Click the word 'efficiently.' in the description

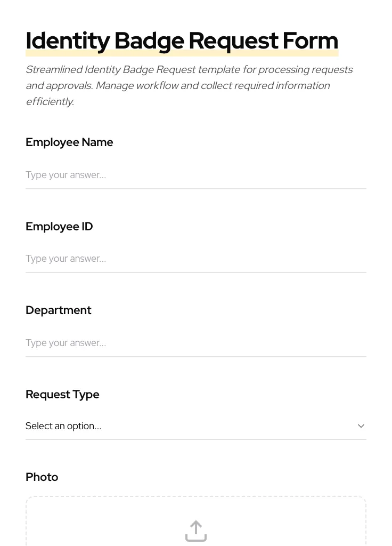50,102
